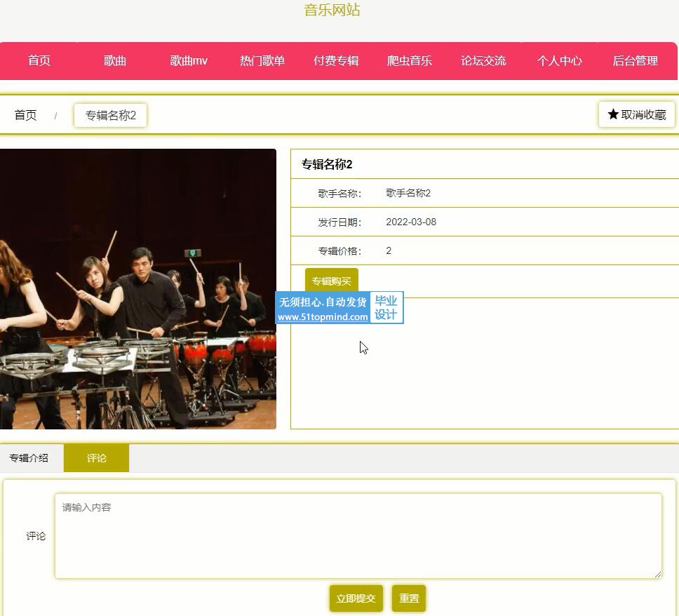The width and height of the screenshot is (679, 616).
Task: Click the release date 2022-03-08
Action: tap(411, 222)
